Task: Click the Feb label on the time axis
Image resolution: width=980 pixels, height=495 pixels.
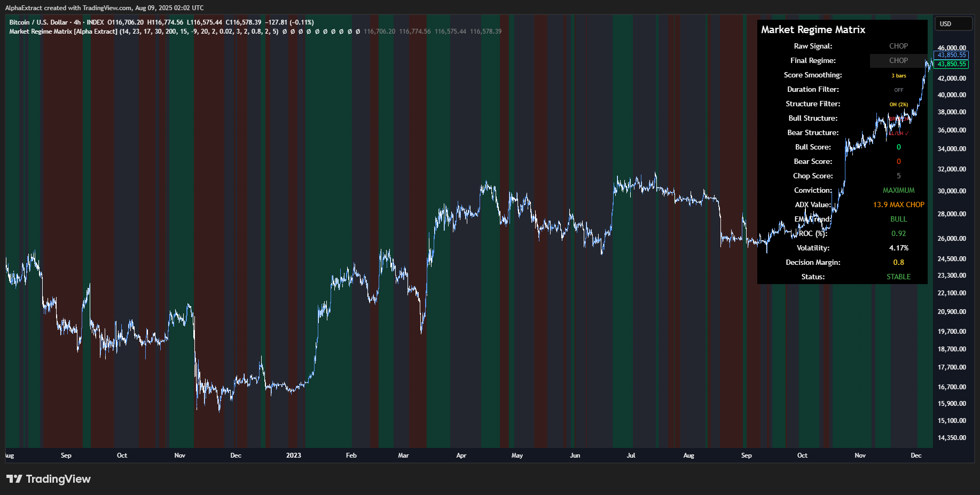Action: [351, 455]
